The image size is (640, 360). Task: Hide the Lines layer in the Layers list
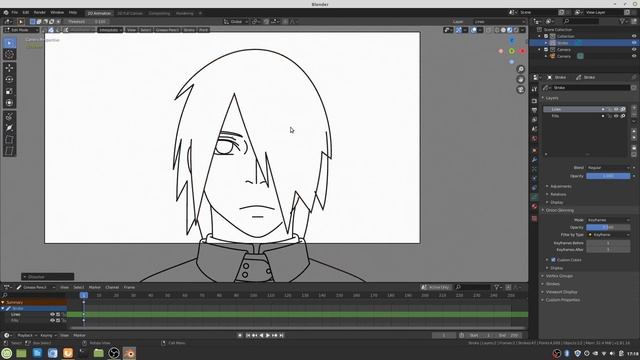[616, 109]
